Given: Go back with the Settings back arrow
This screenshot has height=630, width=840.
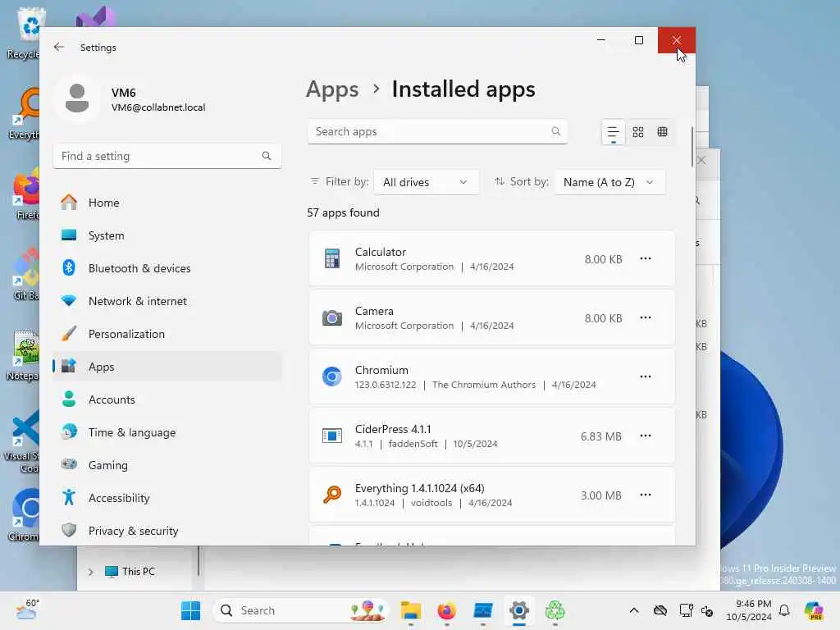Looking at the screenshot, I should click(59, 47).
